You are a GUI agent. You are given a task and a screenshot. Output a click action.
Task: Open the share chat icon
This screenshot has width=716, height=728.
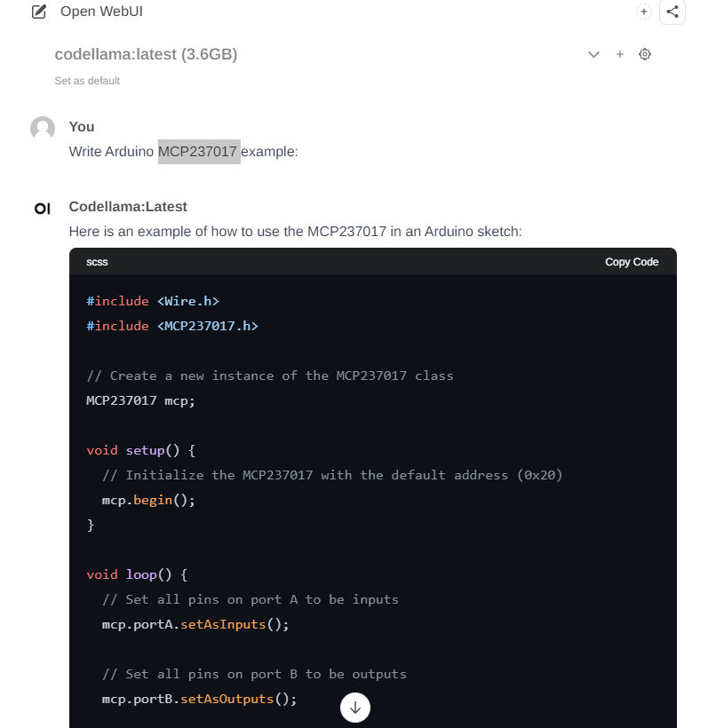(x=672, y=12)
